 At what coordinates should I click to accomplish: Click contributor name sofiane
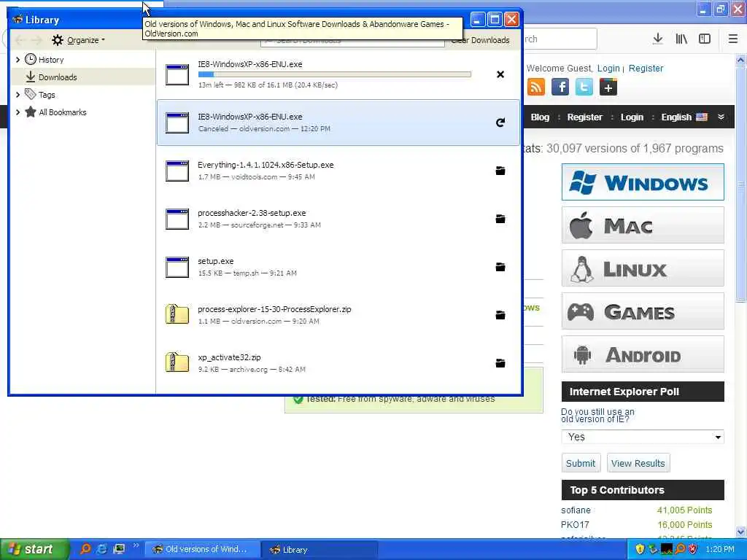tap(576, 510)
